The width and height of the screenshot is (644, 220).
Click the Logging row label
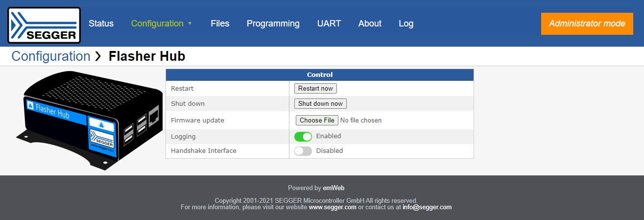tap(183, 137)
